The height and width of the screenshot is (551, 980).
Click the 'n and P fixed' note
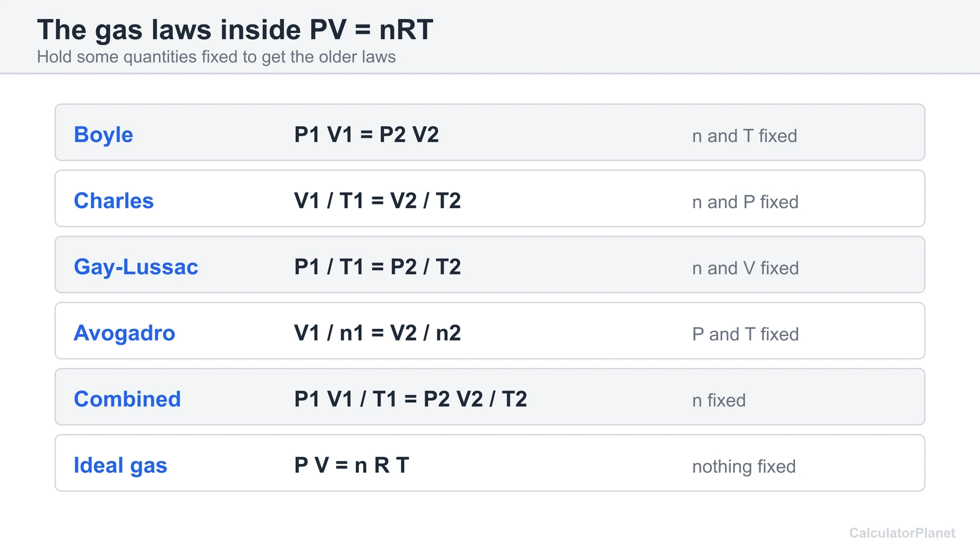tap(745, 202)
